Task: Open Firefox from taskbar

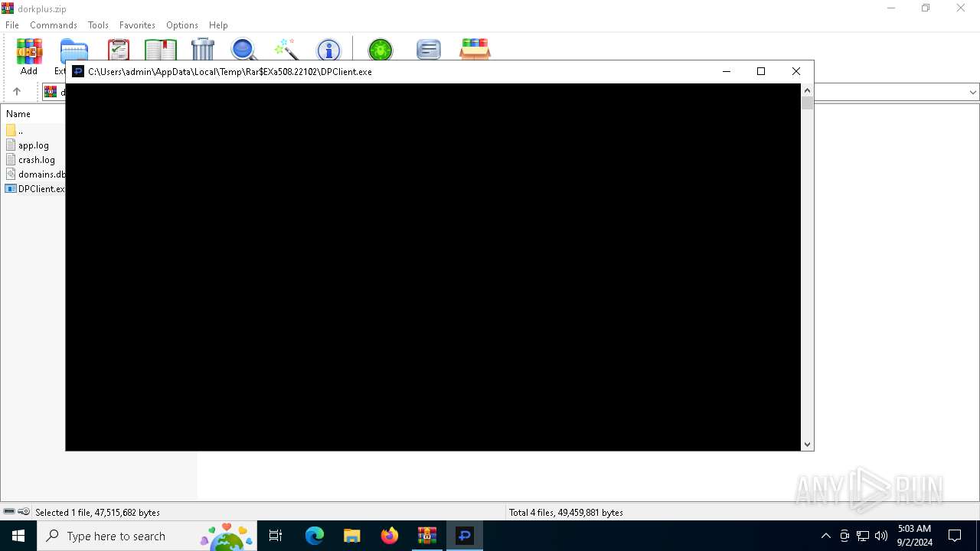Action: 390,536
